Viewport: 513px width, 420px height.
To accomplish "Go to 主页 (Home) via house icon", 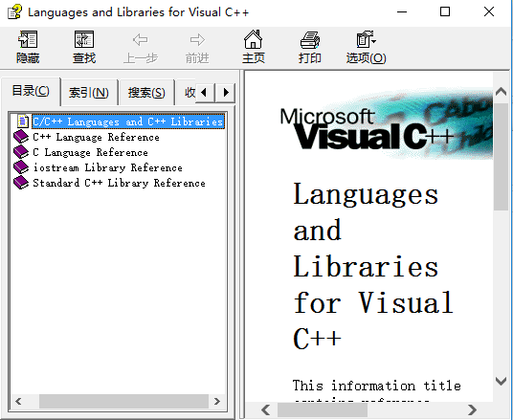I will point(254,39).
